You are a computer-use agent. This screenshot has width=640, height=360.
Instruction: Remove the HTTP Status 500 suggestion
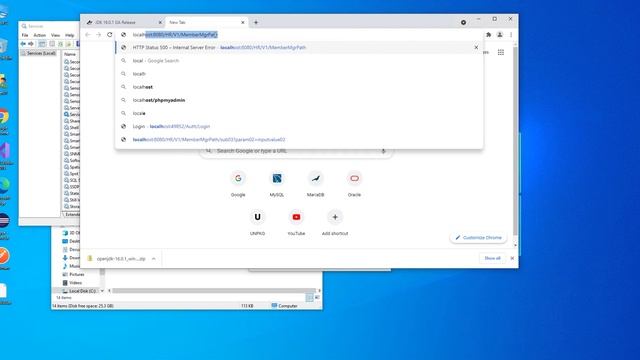coord(476,47)
